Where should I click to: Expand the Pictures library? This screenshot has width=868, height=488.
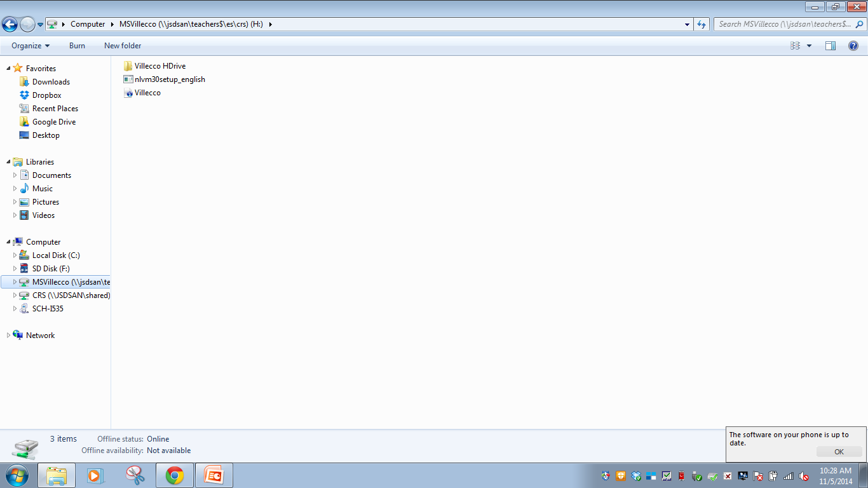pyautogui.click(x=15, y=202)
